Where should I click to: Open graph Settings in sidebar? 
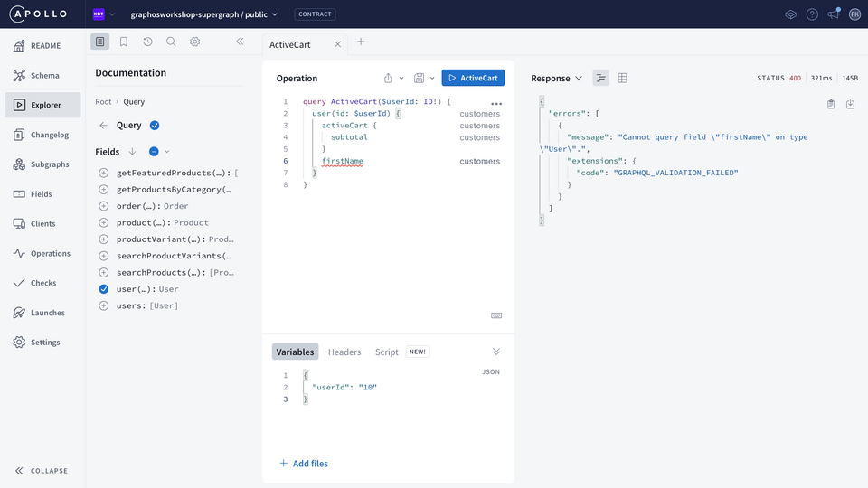tap(42, 342)
